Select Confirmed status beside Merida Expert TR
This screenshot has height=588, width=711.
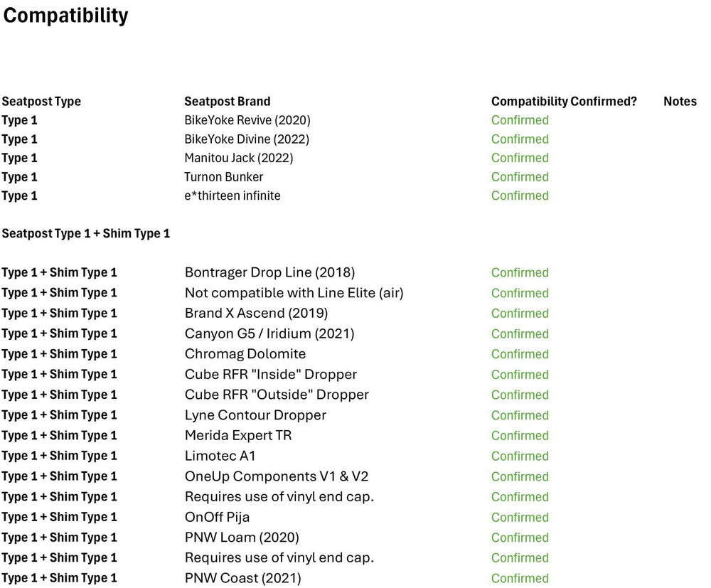click(x=520, y=435)
